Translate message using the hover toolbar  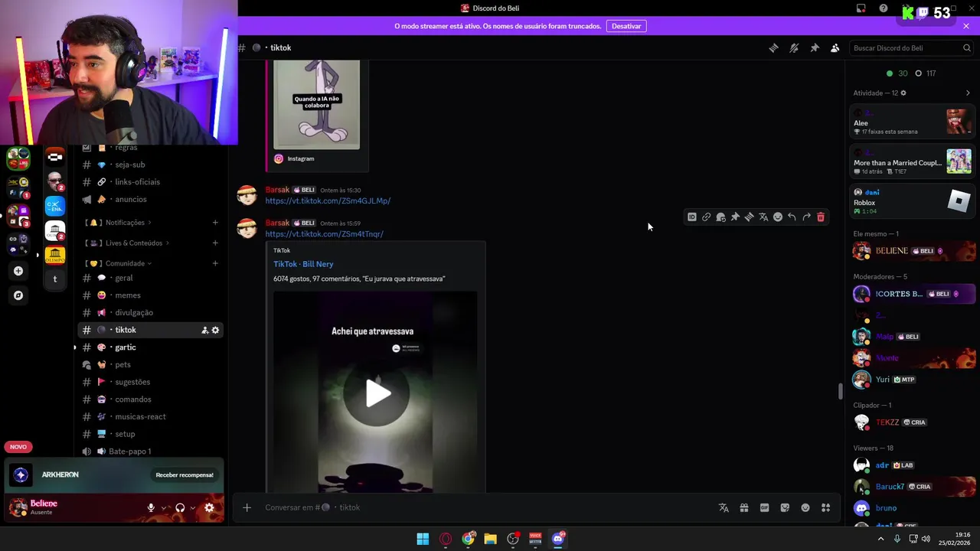point(763,217)
